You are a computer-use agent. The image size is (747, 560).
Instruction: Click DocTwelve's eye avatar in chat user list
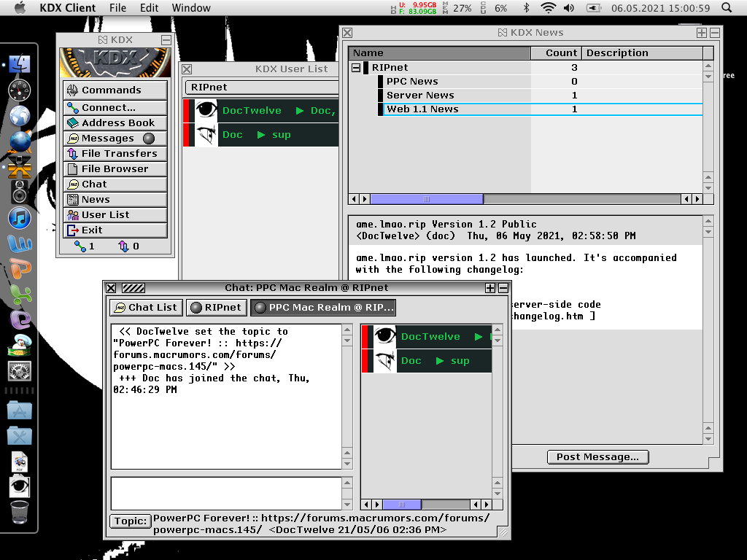click(384, 337)
